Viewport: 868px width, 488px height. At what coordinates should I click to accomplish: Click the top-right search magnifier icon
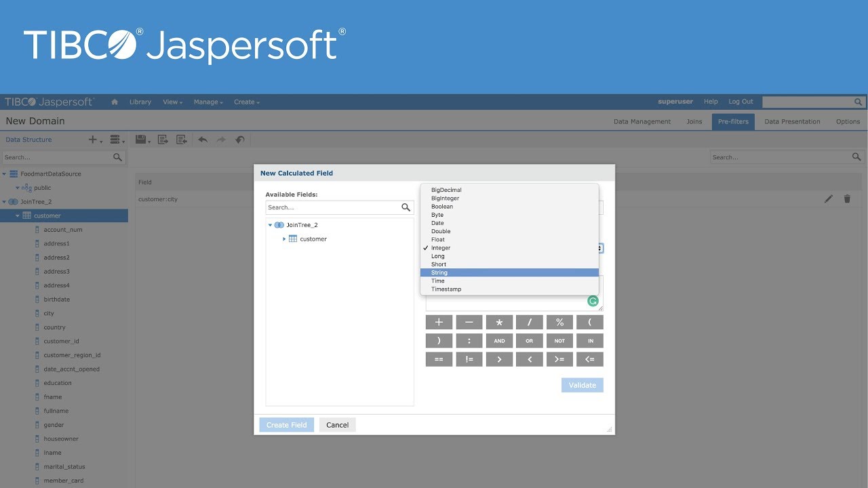pyautogui.click(x=858, y=102)
